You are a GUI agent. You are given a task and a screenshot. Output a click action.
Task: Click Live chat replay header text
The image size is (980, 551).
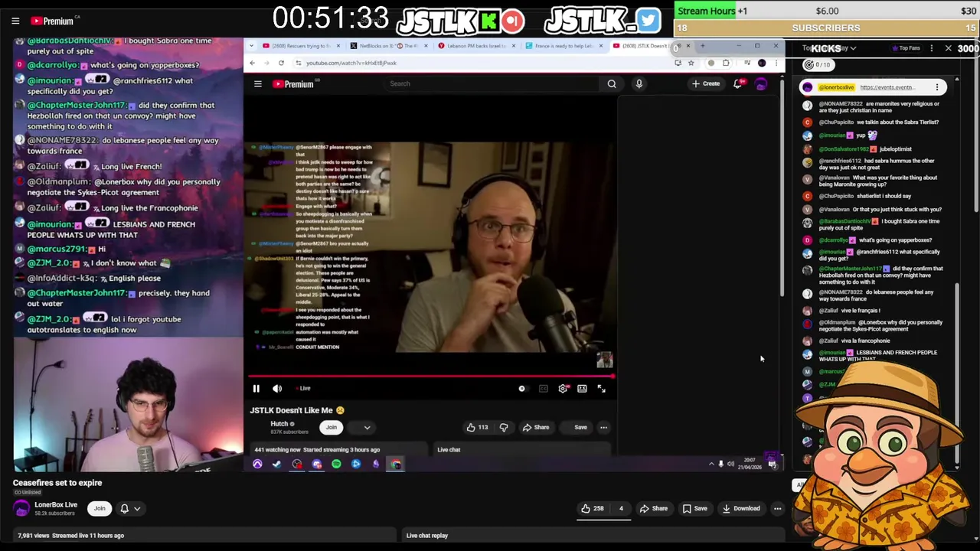tap(426, 536)
